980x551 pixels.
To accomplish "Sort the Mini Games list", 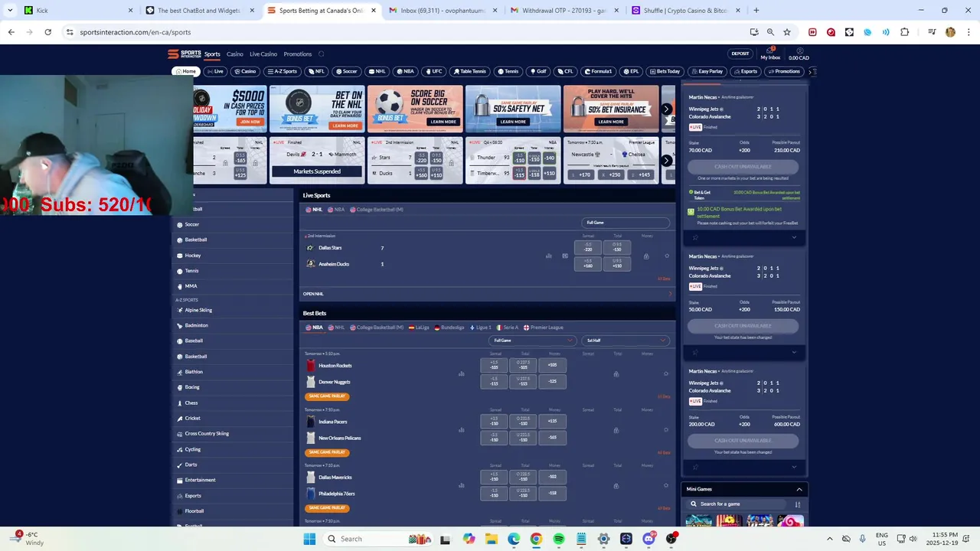I will 798,504.
